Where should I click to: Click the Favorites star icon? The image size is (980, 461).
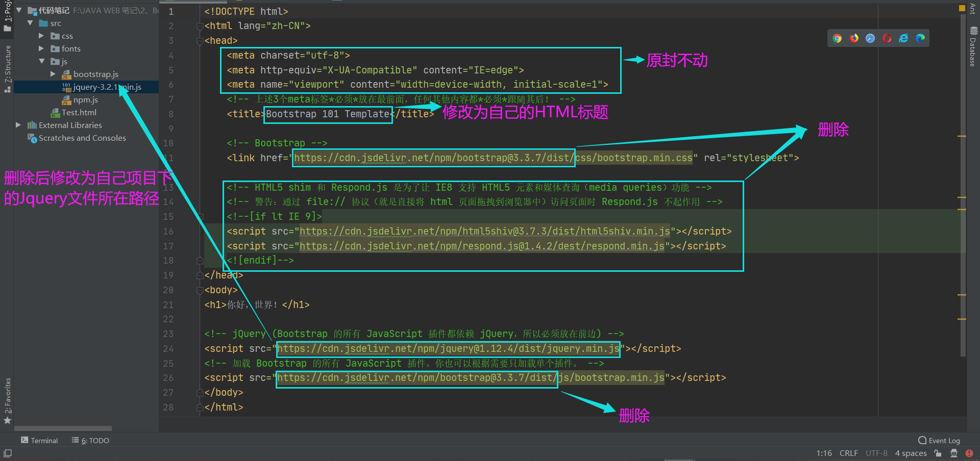pyautogui.click(x=7, y=420)
